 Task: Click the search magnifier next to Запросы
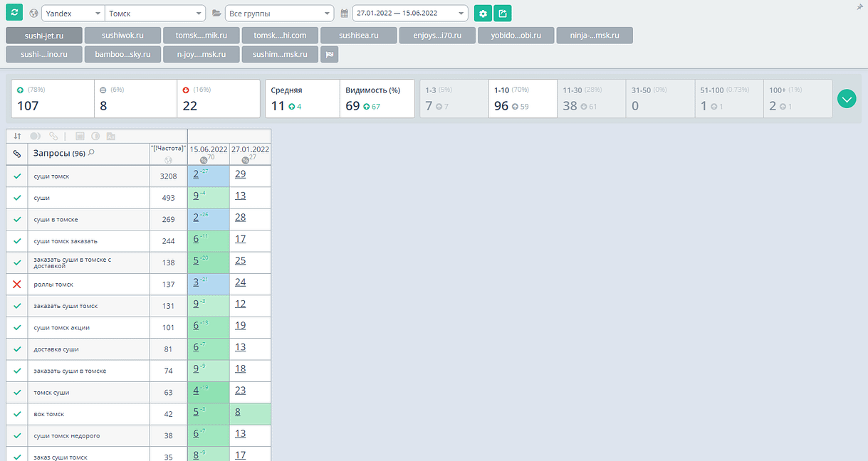point(91,153)
